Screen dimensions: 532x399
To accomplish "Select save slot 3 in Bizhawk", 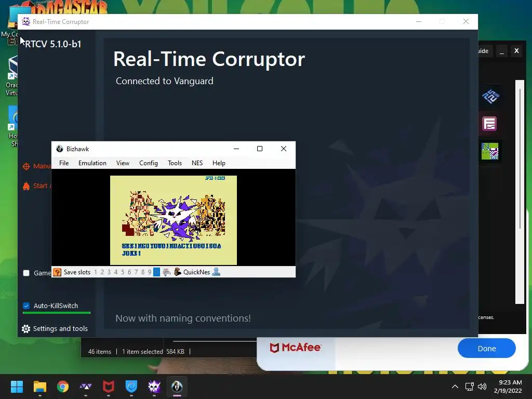I will click(109, 272).
